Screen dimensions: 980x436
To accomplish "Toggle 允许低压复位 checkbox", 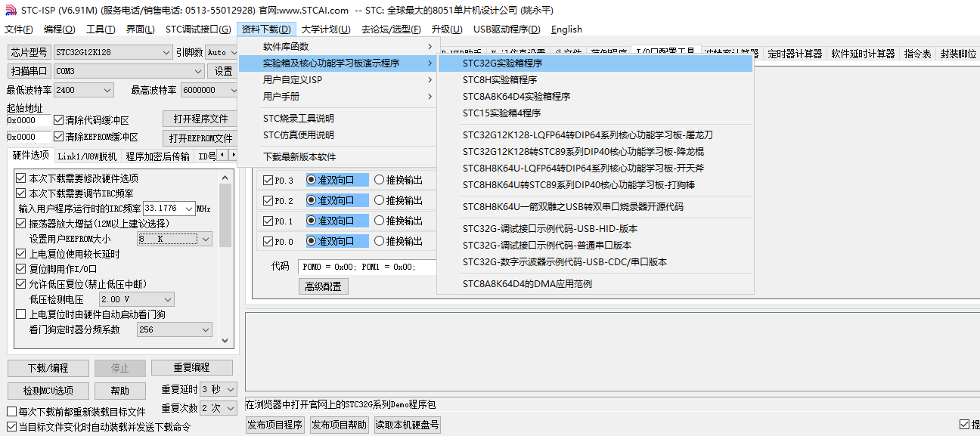I will [x=20, y=284].
